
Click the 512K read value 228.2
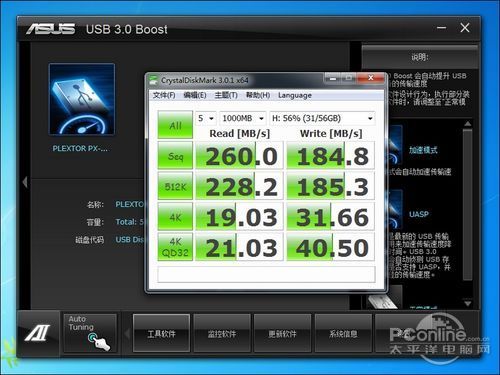[239, 186]
